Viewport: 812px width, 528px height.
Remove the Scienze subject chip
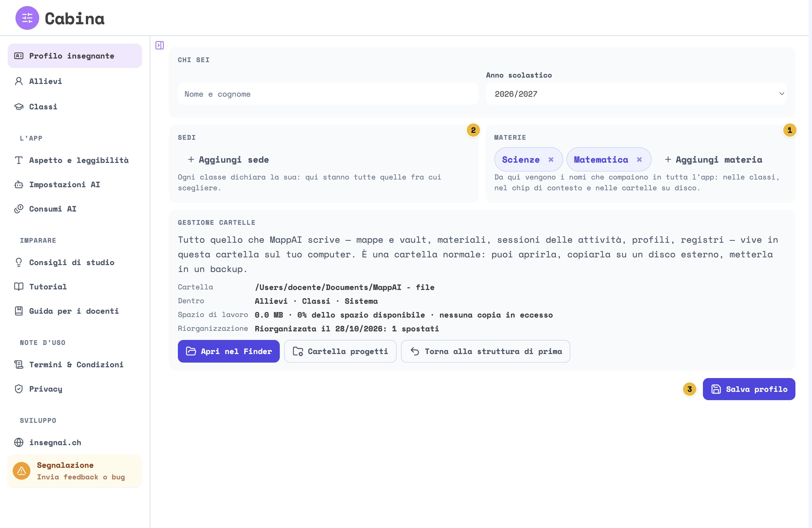[x=551, y=160]
